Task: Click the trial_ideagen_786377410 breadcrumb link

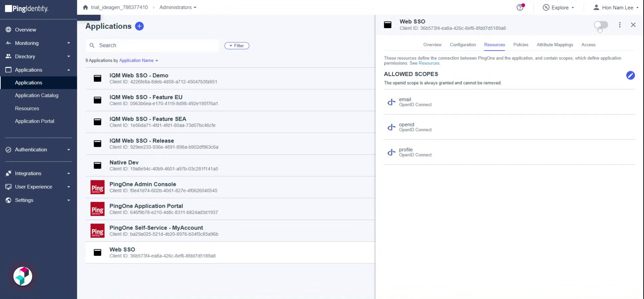Action: pos(119,7)
